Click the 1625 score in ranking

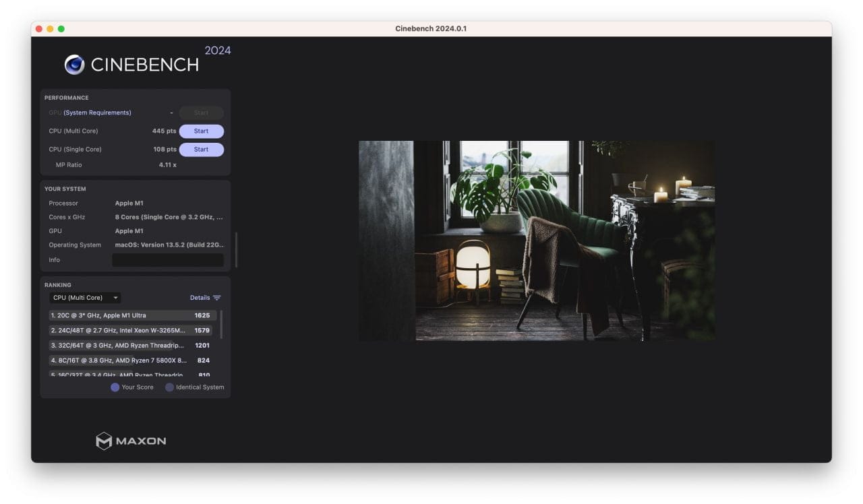pos(202,315)
